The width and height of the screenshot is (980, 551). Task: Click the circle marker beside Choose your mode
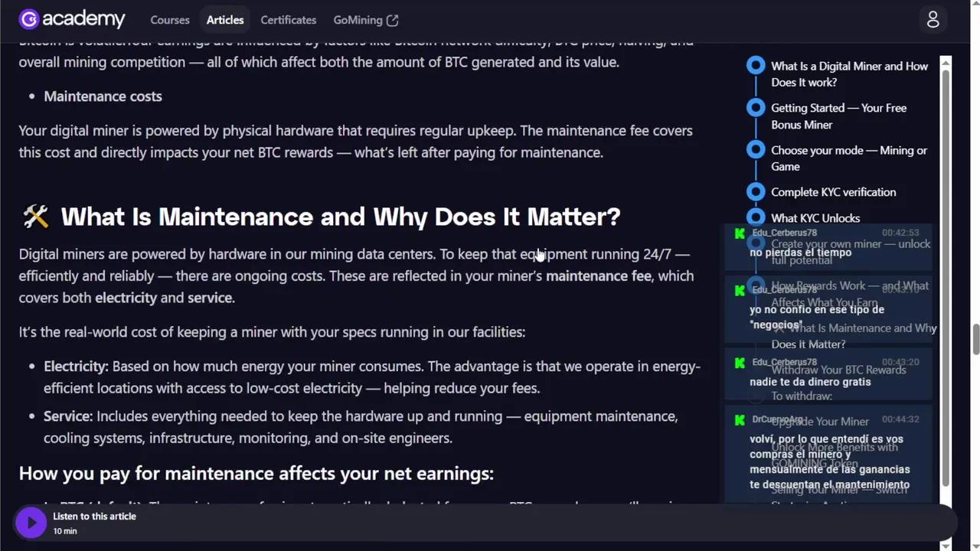tap(756, 150)
